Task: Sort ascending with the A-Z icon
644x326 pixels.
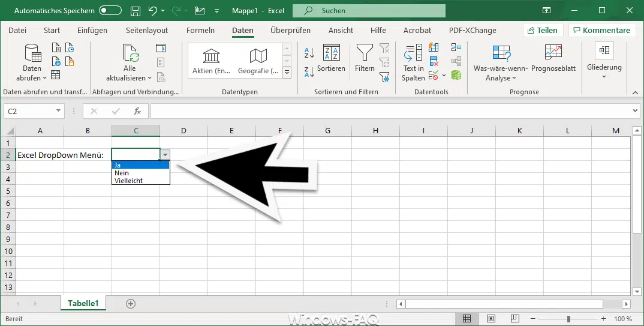Action: 309,53
